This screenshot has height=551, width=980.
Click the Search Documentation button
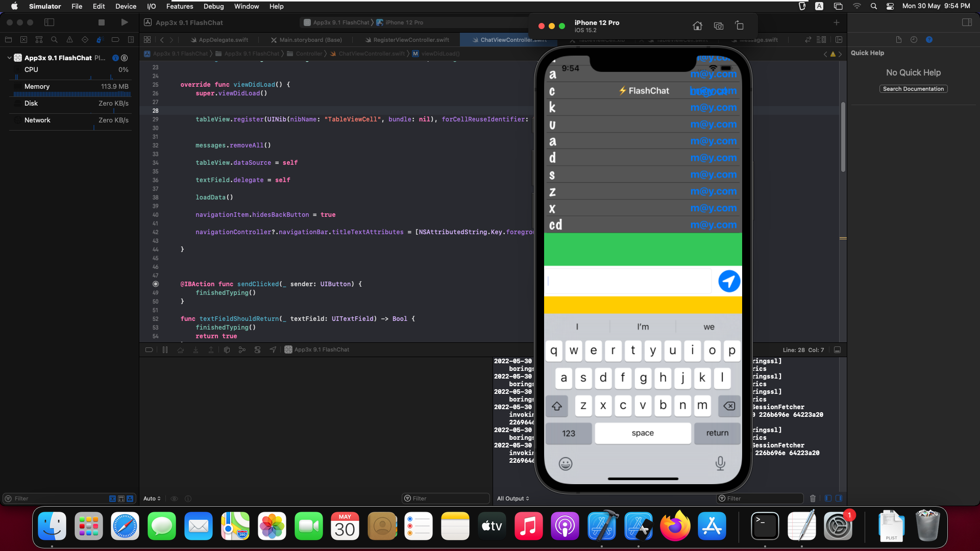tap(913, 89)
